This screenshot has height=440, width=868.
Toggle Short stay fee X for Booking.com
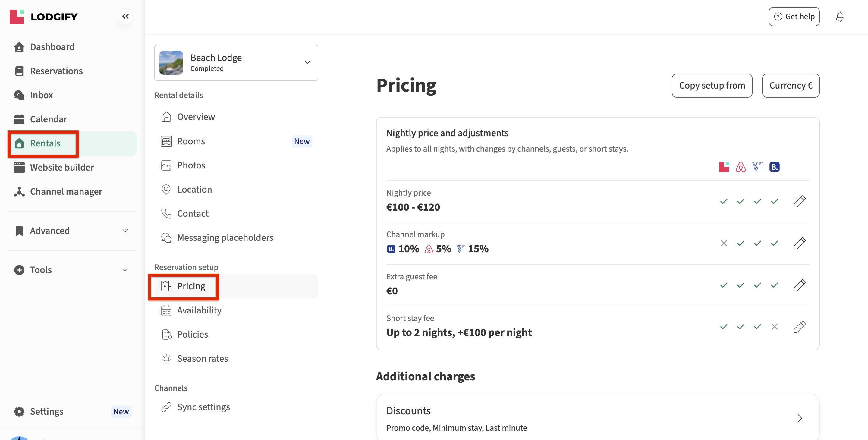coord(774,327)
